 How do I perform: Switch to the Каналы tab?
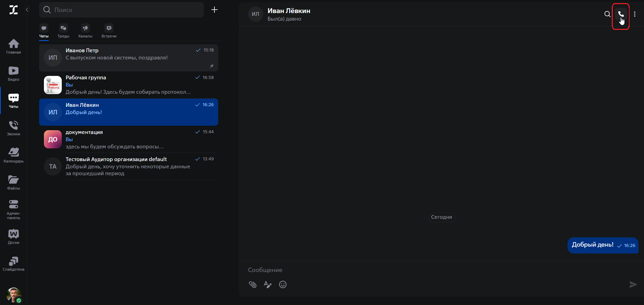(x=85, y=31)
